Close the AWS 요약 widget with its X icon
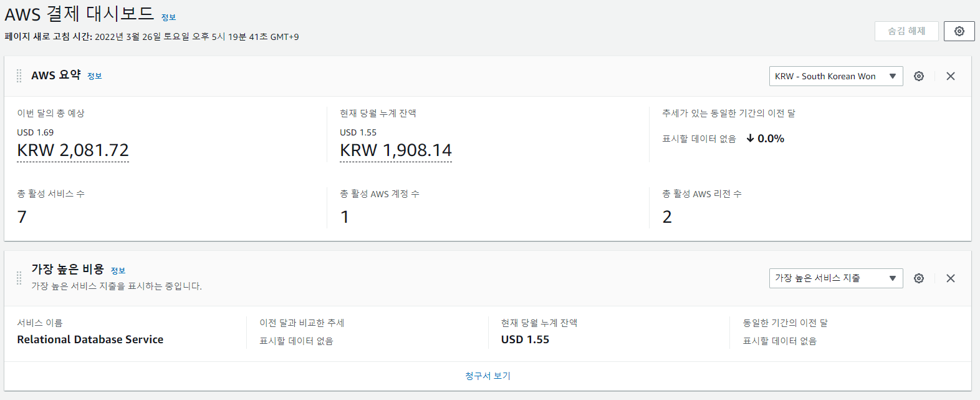 (950, 76)
